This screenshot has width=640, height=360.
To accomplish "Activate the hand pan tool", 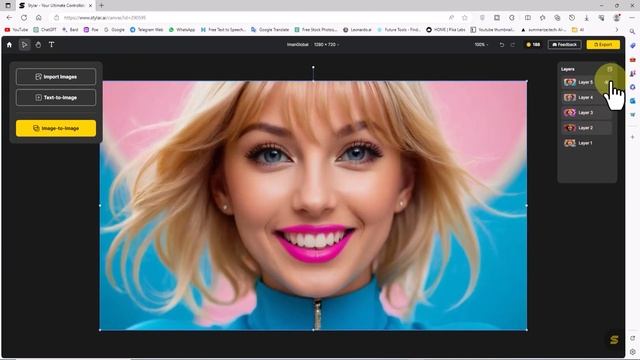I will point(38,44).
